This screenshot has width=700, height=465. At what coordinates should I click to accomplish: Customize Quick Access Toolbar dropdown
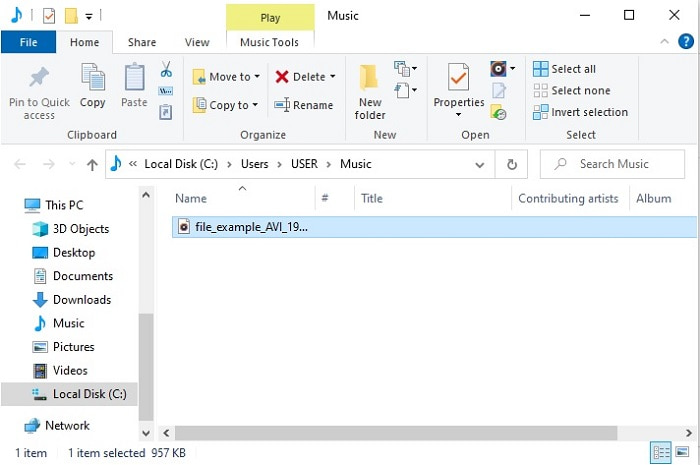point(89,17)
